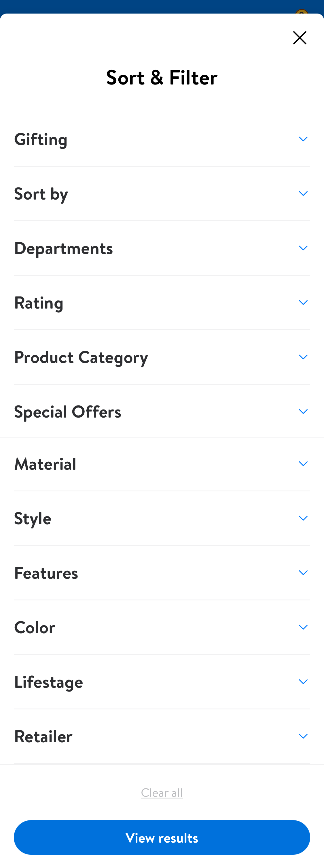The width and height of the screenshot is (324, 868).
Task: Close the Sort & Filter panel
Action: pos(300,38)
